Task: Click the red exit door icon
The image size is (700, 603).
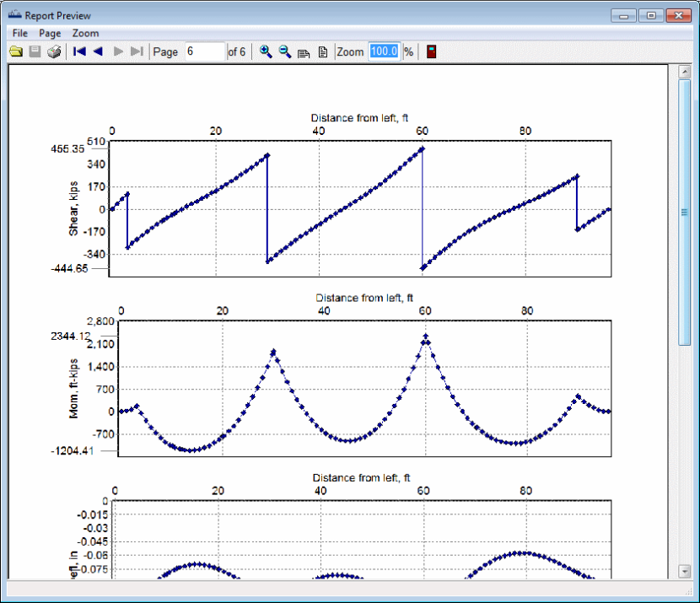Action: click(431, 51)
